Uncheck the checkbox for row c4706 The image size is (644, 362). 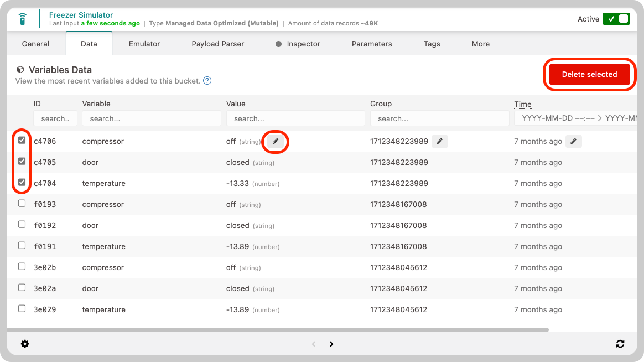[x=22, y=141]
